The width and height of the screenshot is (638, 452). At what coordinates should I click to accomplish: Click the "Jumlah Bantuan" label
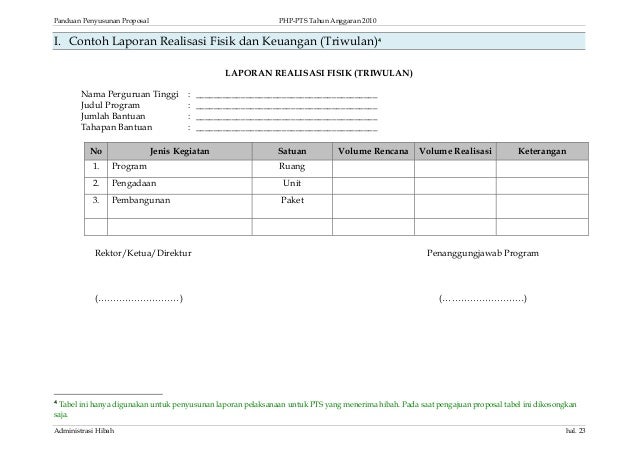pyautogui.click(x=113, y=116)
